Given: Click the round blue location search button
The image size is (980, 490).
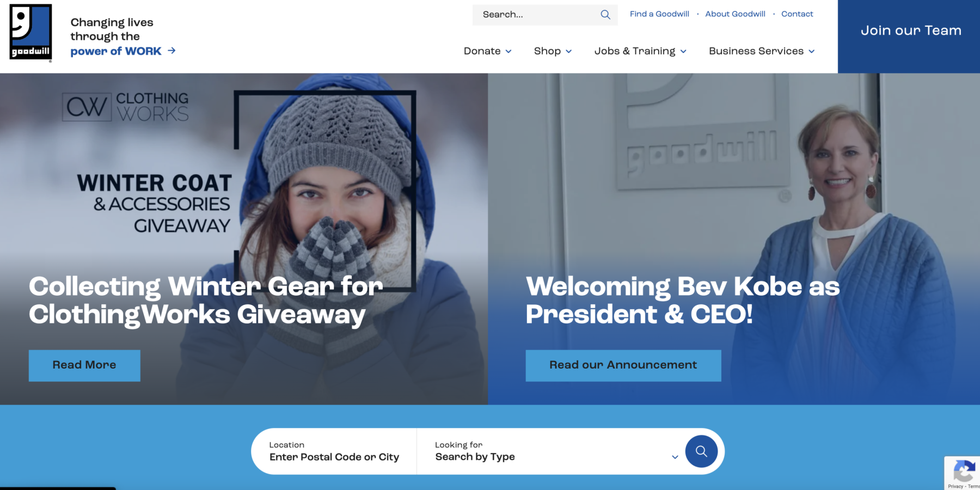Looking at the screenshot, I should point(701,451).
